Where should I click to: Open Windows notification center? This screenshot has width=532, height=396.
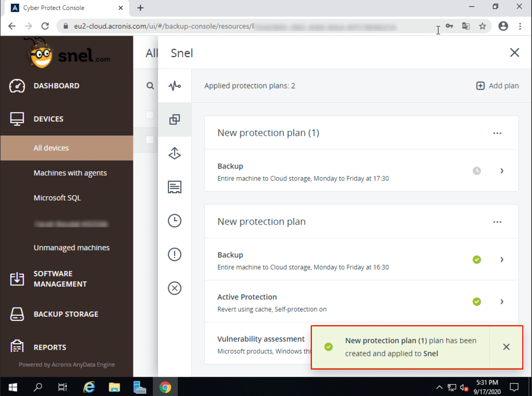(x=514, y=387)
